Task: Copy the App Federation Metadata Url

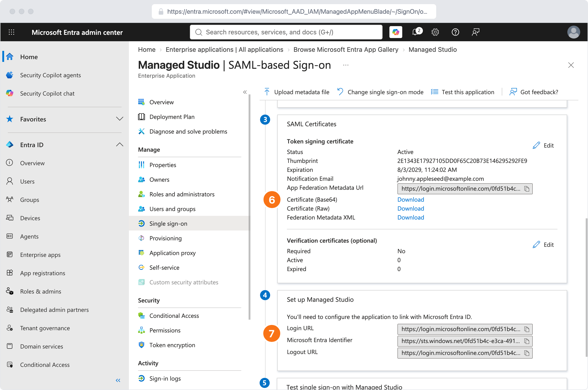Action: (527, 189)
